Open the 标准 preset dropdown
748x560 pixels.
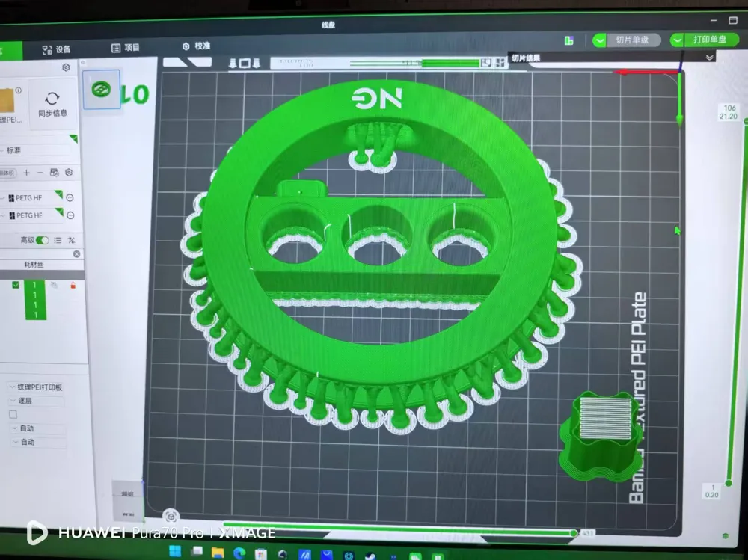(36, 150)
